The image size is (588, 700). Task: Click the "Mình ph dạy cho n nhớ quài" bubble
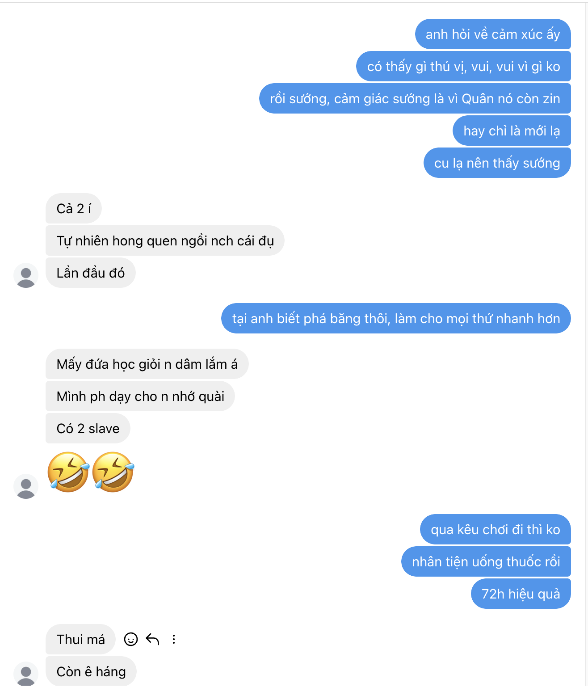pos(140,396)
